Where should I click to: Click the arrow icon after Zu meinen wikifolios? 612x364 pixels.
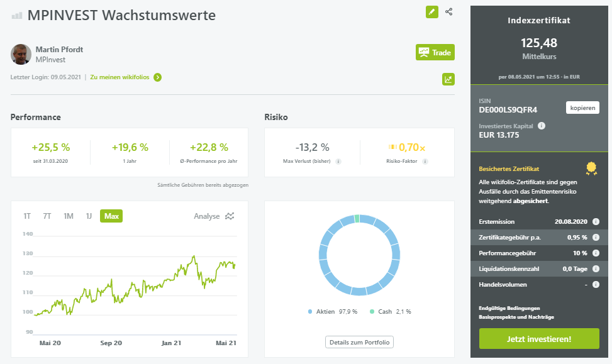(x=157, y=77)
